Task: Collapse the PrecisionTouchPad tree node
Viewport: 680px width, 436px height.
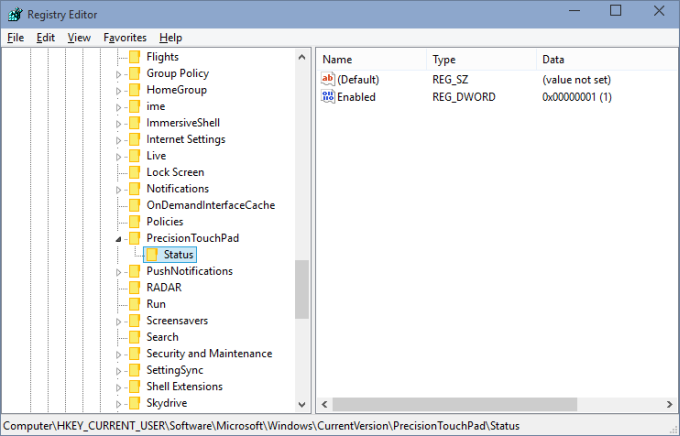Action: pos(119,239)
